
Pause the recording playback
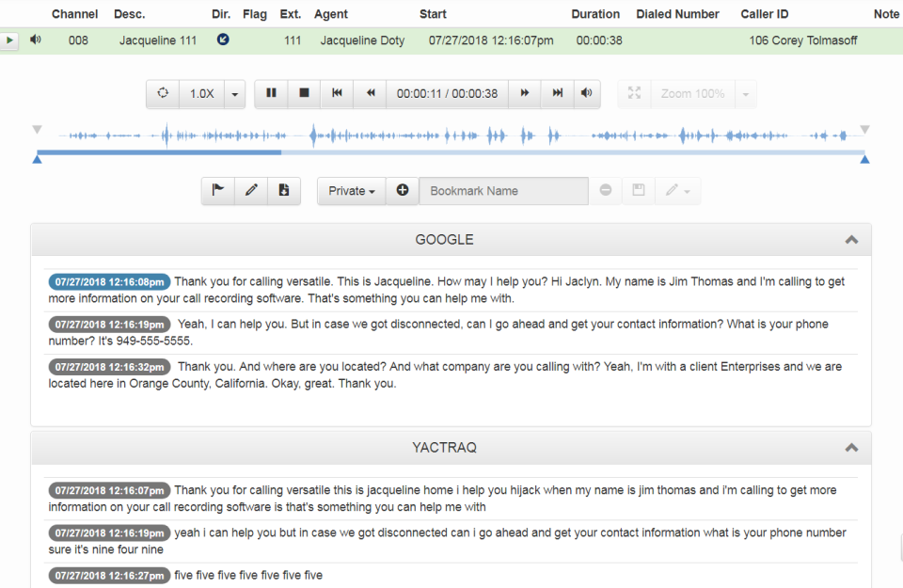270,93
